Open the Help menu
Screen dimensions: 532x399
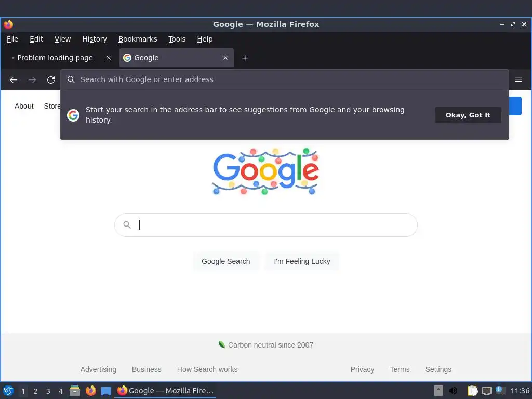205,39
